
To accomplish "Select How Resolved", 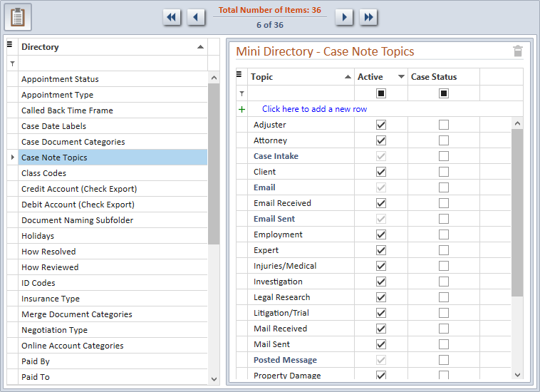I will coord(113,252).
